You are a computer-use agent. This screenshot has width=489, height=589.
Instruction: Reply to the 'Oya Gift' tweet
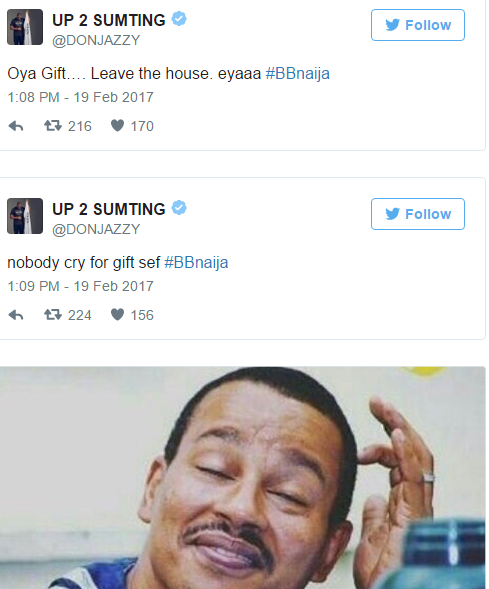[x=16, y=126]
